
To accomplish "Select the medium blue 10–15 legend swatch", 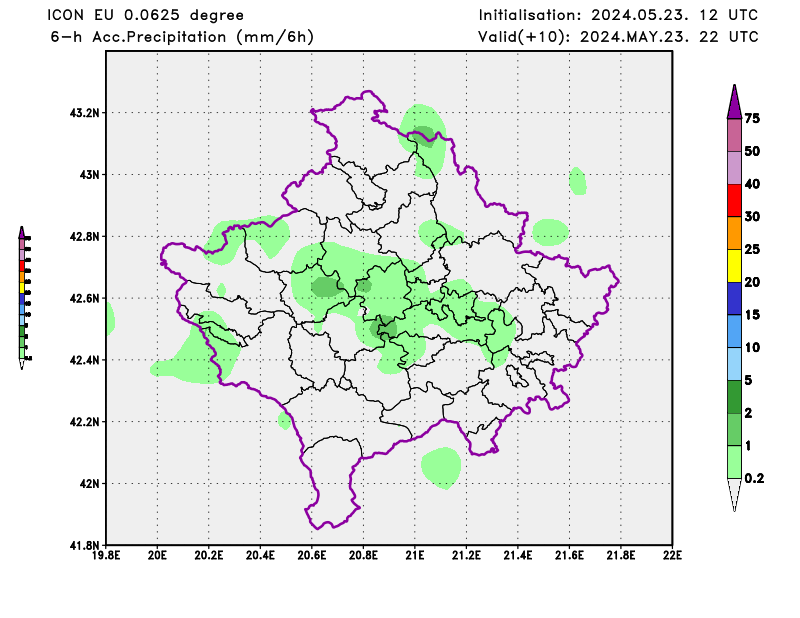I will pyautogui.click(x=734, y=331).
